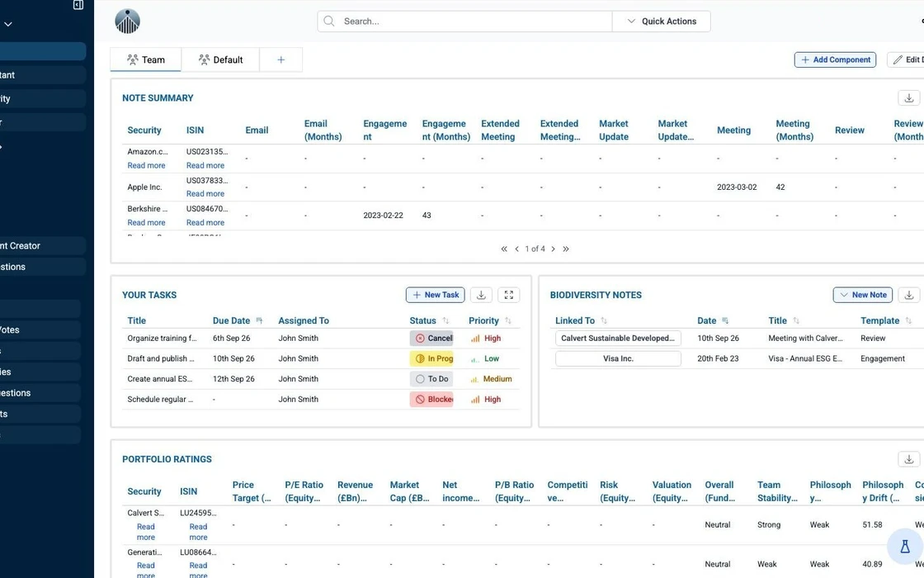Download the Portfolio Ratings table

[x=908, y=459]
